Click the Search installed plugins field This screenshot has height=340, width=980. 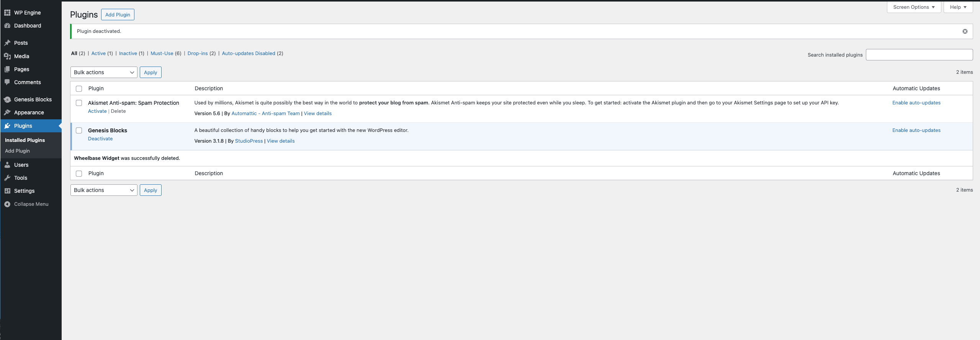(x=919, y=55)
